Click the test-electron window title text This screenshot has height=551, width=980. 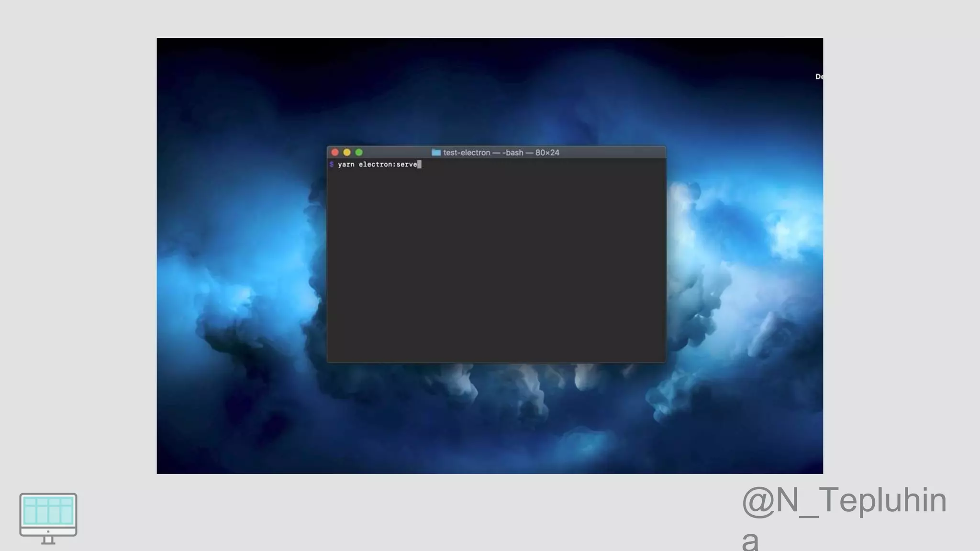point(467,153)
